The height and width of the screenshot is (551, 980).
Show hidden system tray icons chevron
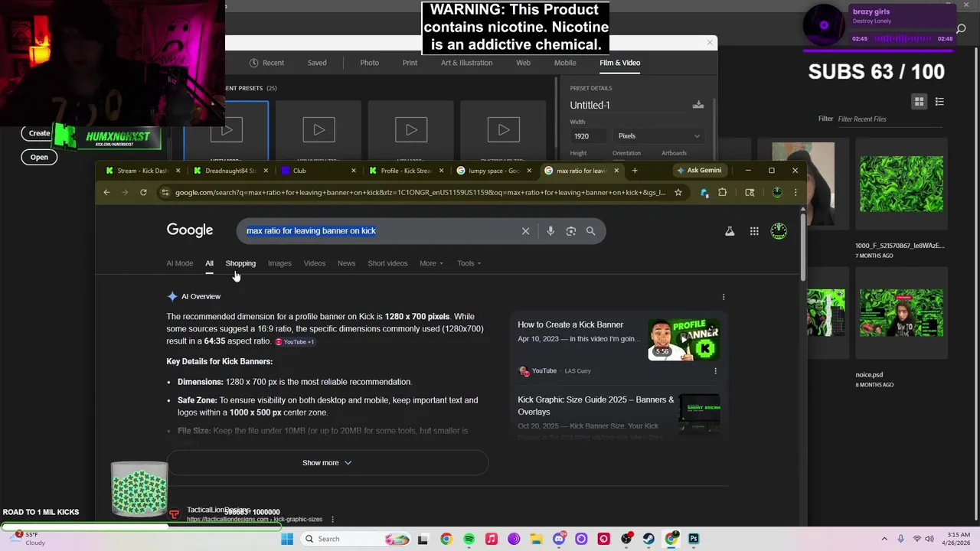(884, 539)
